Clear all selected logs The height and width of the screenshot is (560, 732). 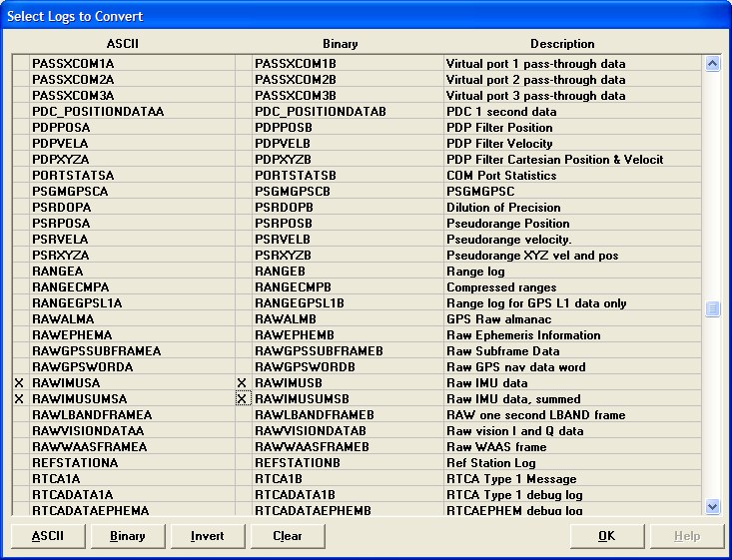point(288,536)
